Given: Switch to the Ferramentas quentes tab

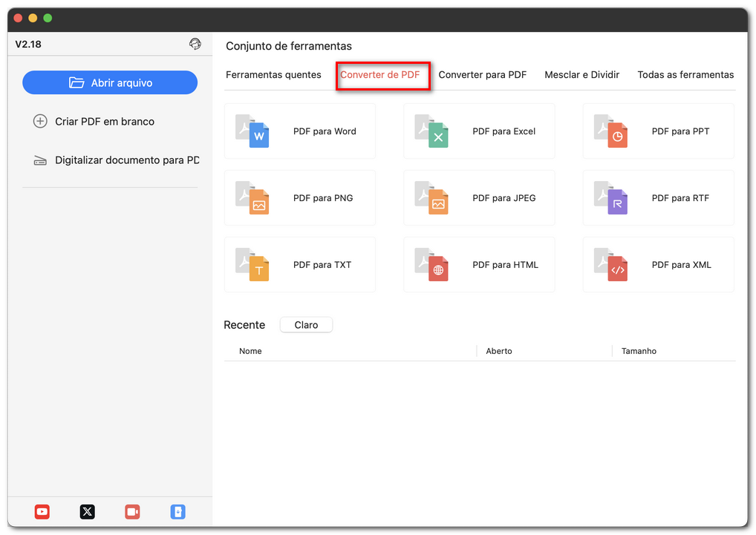Looking at the screenshot, I should pos(274,74).
